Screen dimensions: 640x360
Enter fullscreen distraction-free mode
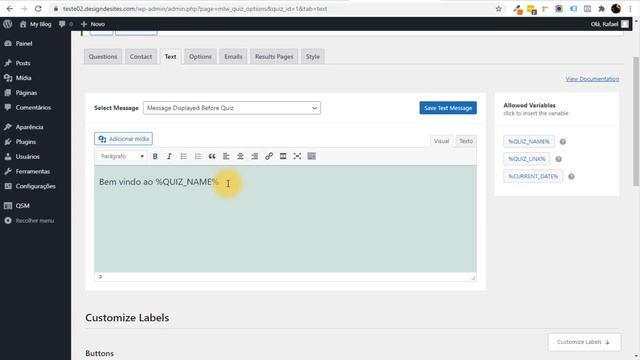(x=297, y=156)
